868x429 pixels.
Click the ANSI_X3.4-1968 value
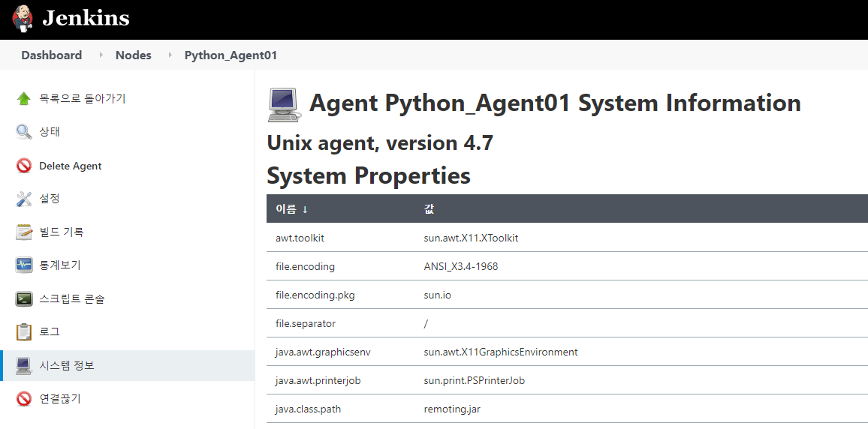460,266
